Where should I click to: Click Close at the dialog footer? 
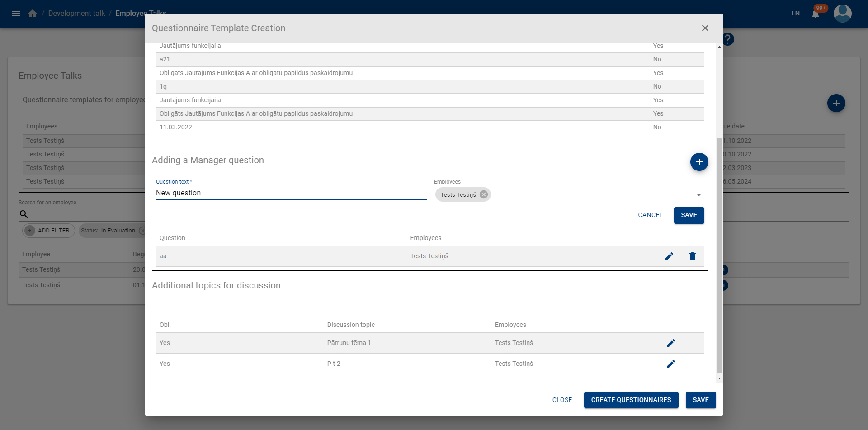click(562, 400)
